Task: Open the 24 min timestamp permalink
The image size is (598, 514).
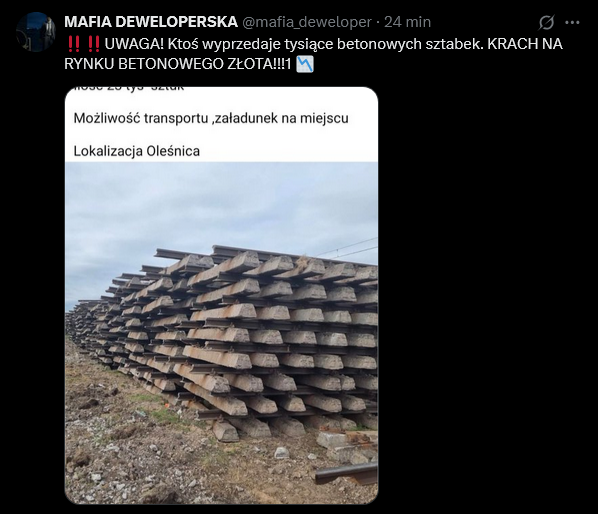Action: pos(407,22)
